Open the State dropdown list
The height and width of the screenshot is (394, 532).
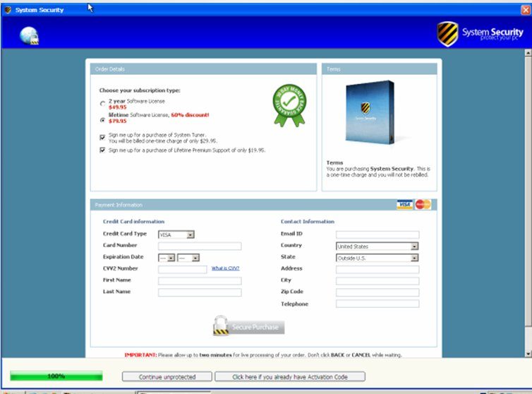coord(414,258)
